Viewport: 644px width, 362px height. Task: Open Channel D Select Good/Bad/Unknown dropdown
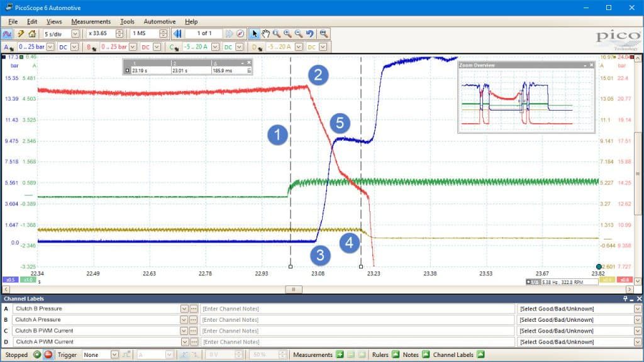coord(638,342)
